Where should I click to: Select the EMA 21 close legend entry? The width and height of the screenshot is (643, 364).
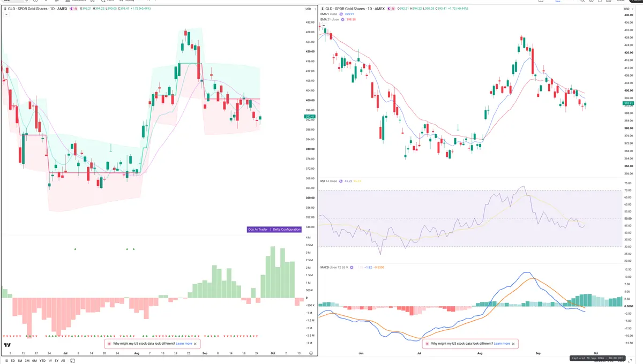330,19
